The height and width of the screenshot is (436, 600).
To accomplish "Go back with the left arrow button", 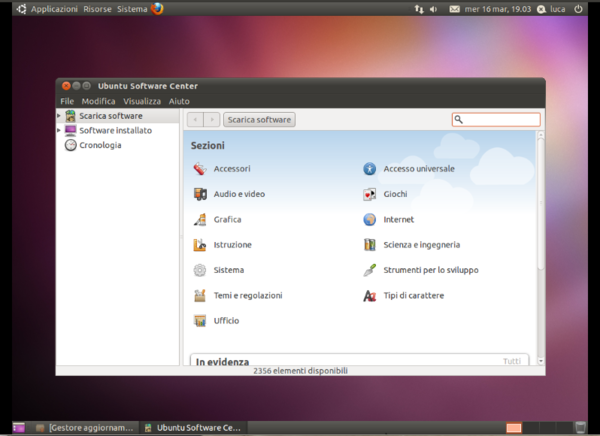I will 196,120.
